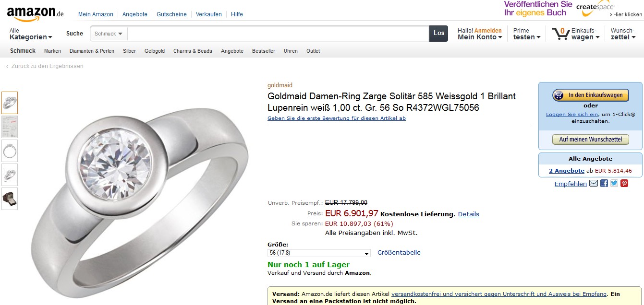Click the In den Einkaufswagen button
This screenshot has height=305, width=644.
590,95
